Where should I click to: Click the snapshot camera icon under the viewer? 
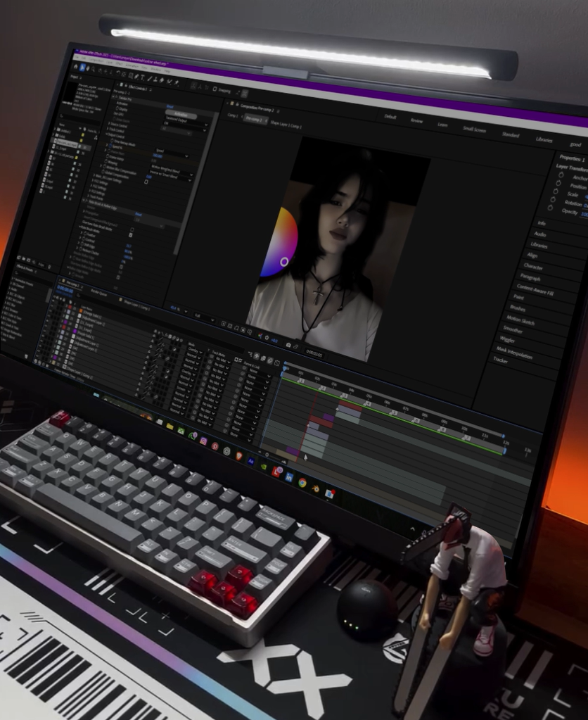pyautogui.click(x=288, y=345)
